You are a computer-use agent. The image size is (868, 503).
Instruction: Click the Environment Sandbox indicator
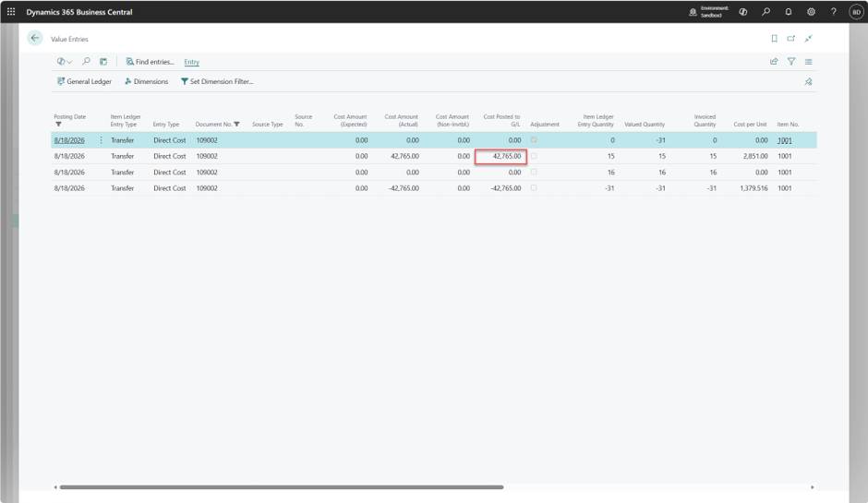pos(708,12)
